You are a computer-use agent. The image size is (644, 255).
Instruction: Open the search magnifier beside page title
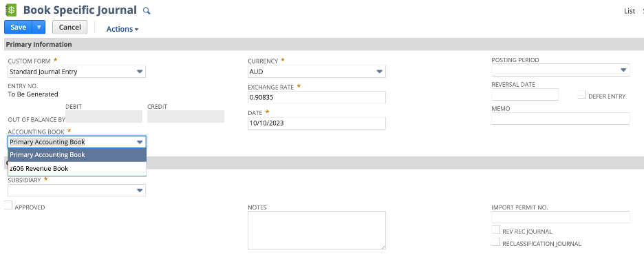tap(147, 11)
